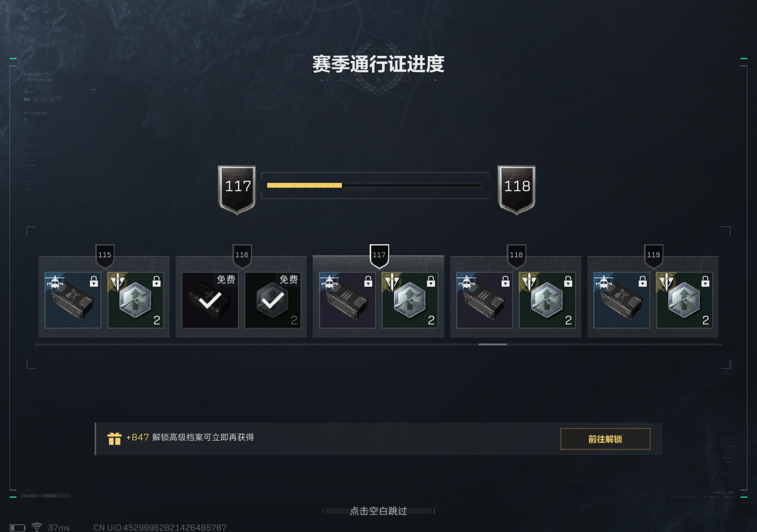Select the small 119 level marker tab
757x532 pixels.
(653, 256)
